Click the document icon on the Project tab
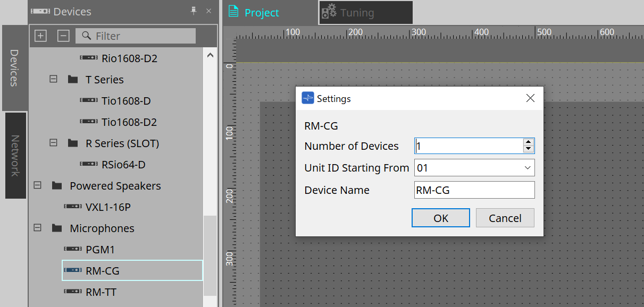The height and width of the screenshot is (307, 644). click(233, 12)
